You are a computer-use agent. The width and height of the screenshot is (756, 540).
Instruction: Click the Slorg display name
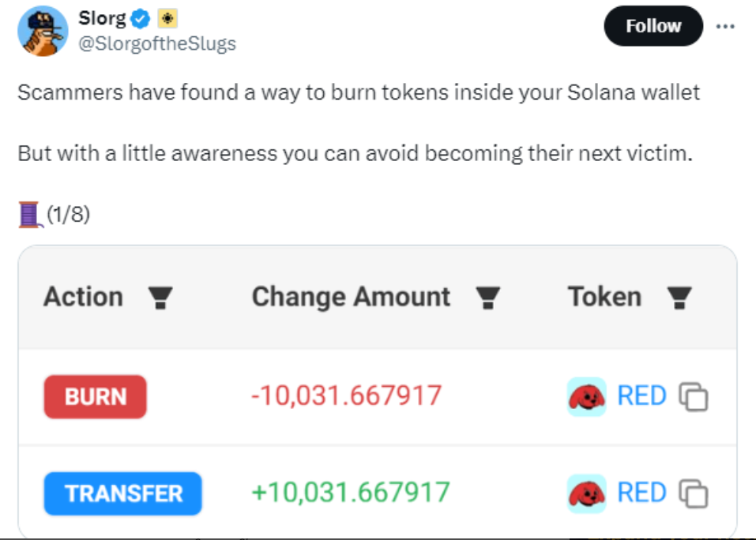tap(102, 18)
